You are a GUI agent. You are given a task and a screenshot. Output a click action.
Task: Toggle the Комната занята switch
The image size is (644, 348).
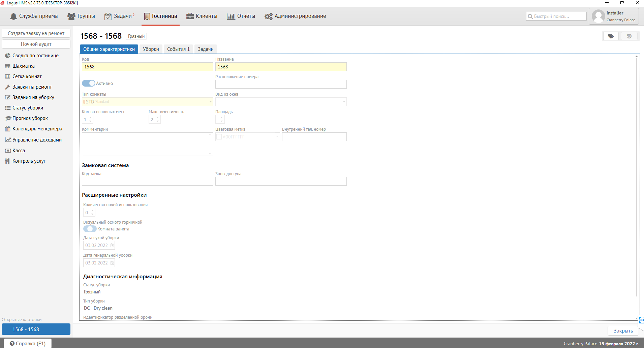(90, 229)
